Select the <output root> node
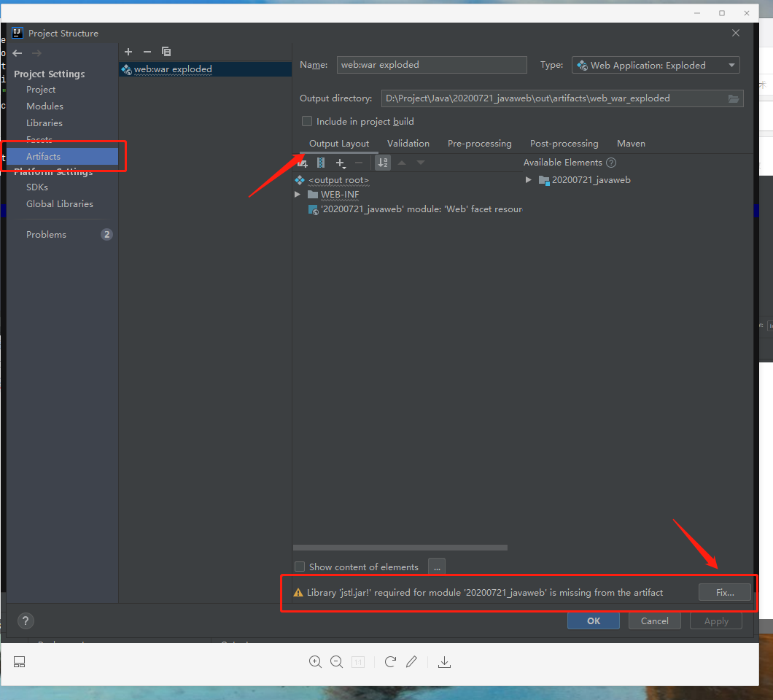This screenshot has height=700, width=773. [338, 180]
